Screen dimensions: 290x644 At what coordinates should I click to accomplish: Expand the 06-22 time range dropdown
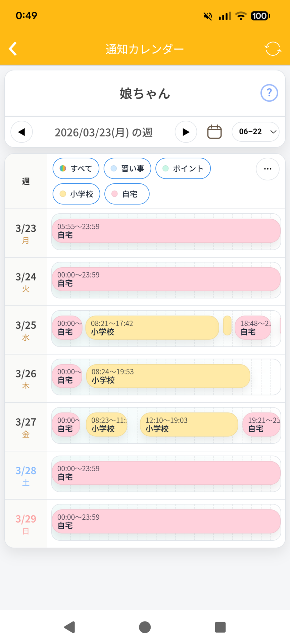point(256,132)
